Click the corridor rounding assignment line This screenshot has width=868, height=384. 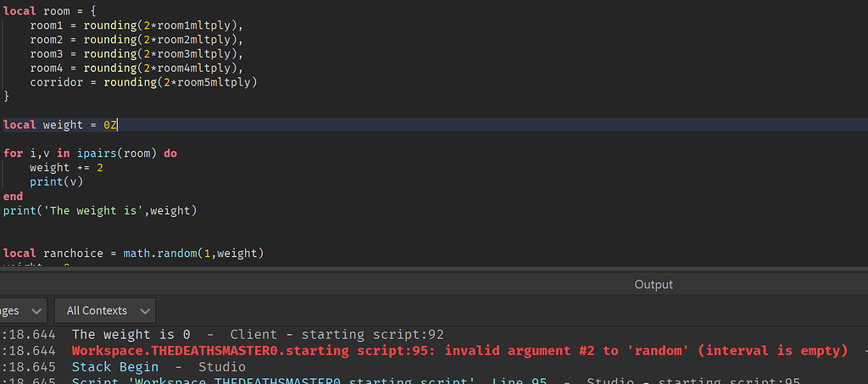[x=142, y=82]
